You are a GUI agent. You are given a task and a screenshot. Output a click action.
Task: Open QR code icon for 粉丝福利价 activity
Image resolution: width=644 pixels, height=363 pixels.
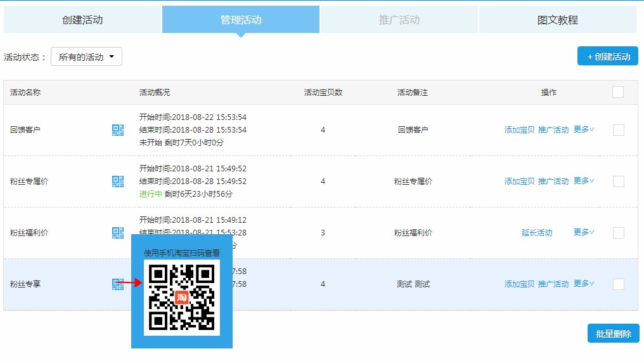coord(118,233)
